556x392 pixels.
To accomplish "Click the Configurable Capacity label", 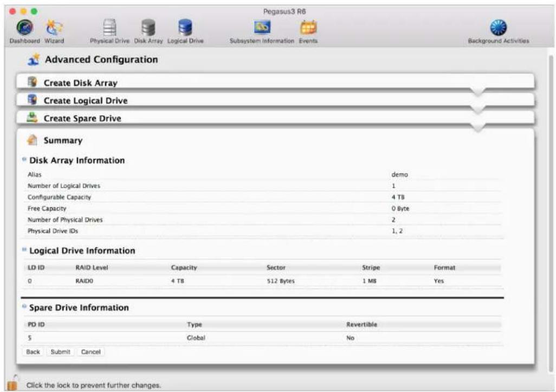I will [x=59, y=197].
